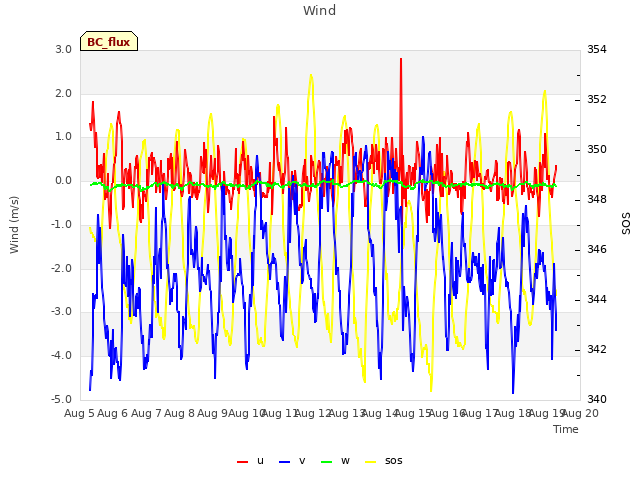Image resolution: width=640 pixels, height=480 pixels.
Task: Toggle the red u series legend swatch
Action: coord(242,462)
